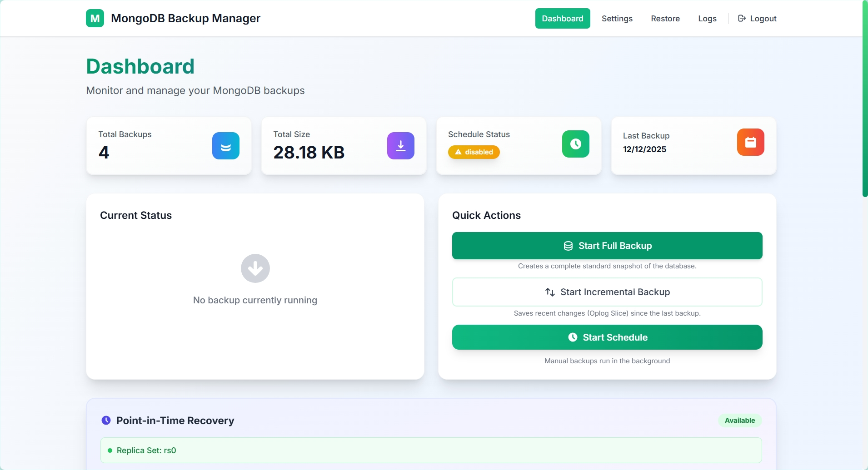The height and width of the screenshot is (470, 868).
Task: Open the Restore page
Action: (665, 19)
